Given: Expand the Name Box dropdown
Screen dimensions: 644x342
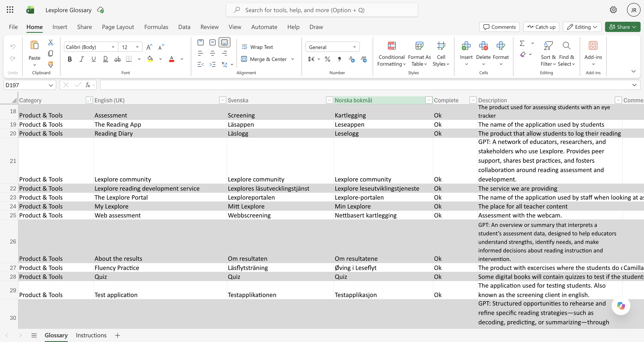Looking at the screenshot, I should coord(51,85).
